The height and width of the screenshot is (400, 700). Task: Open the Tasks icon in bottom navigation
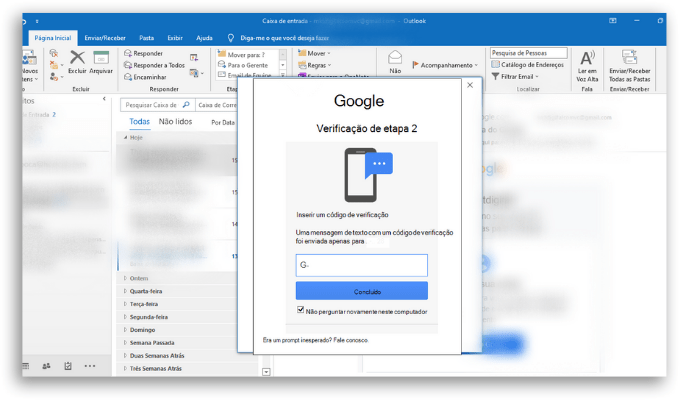click(68, 366)
